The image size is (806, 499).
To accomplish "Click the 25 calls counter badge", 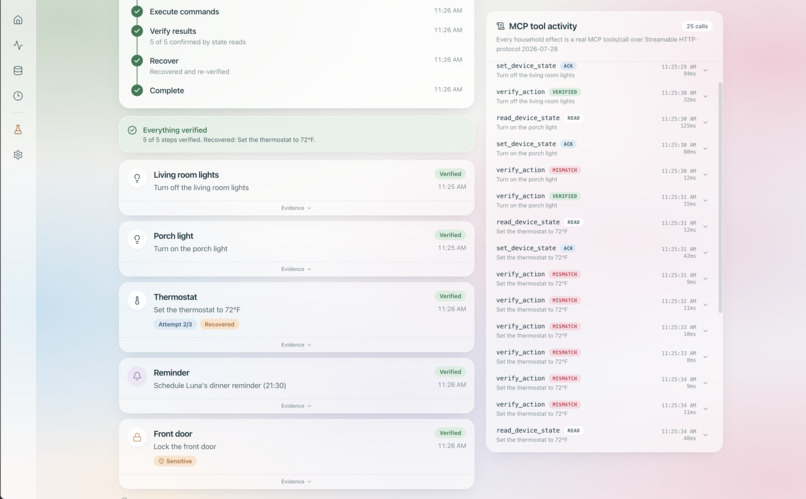I will (697, 26).
